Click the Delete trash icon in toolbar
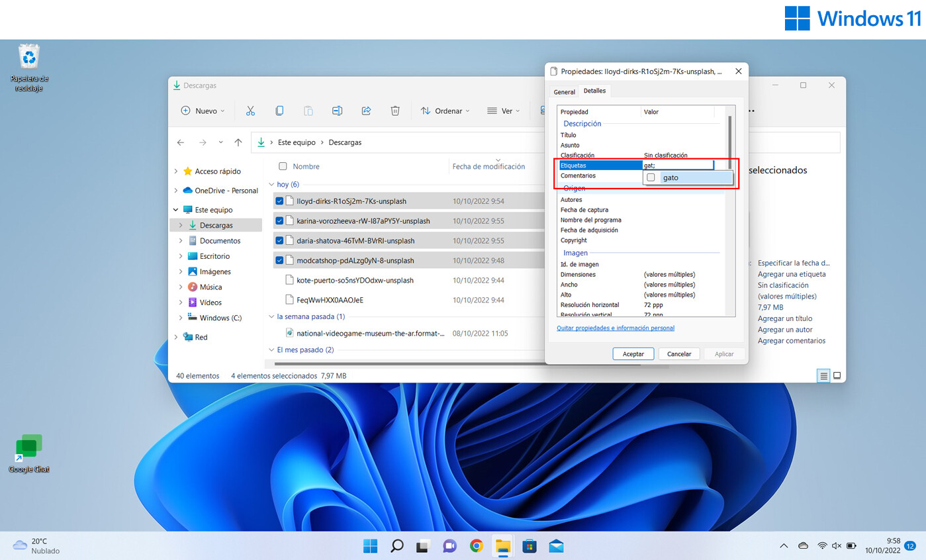The image size is (926, 560). coord(395,111)
